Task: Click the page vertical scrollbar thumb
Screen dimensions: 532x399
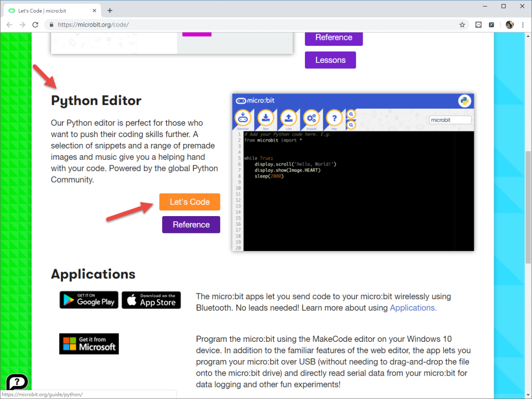Action: coord(528,207)
